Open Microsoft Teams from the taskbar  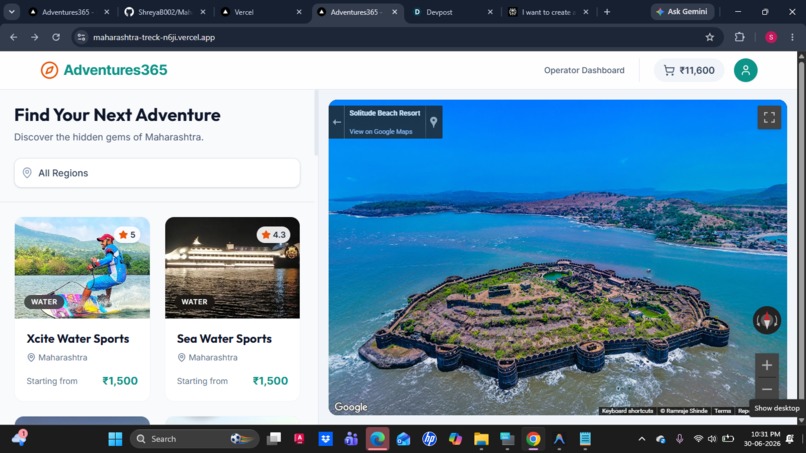[x=351, y=439]
